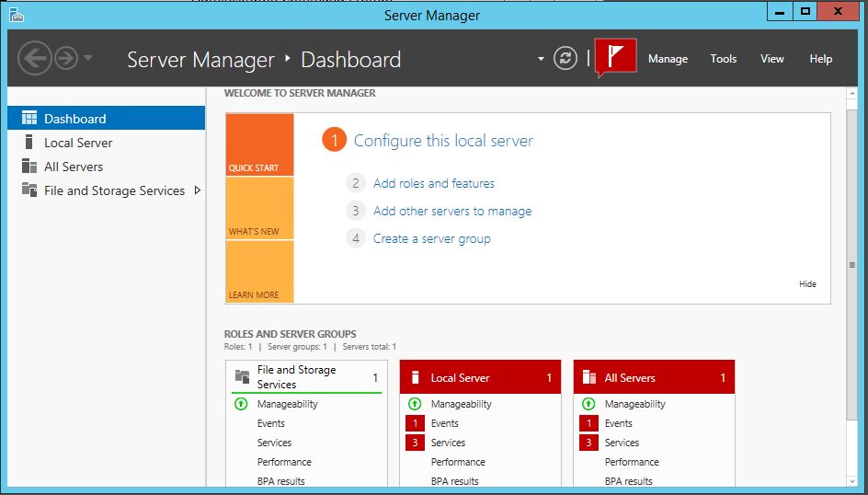
Task: Select All Servers in the sidebar
Action: (107, 167)
